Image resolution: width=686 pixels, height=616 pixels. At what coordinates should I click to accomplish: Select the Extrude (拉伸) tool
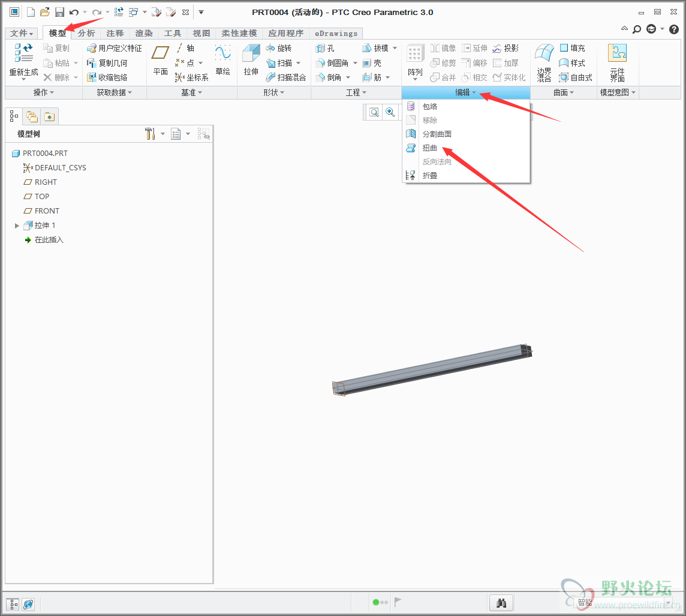pos(251,60)
